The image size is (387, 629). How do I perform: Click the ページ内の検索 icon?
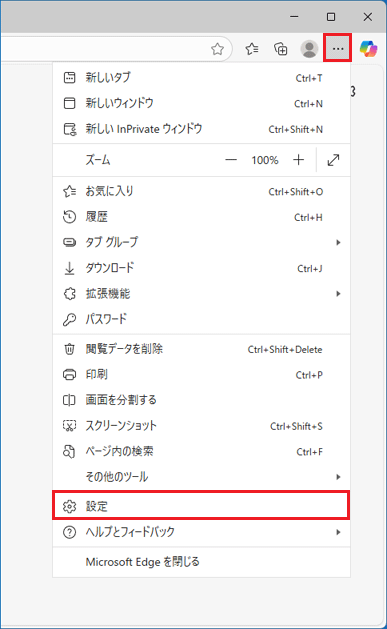pos(69,451)
